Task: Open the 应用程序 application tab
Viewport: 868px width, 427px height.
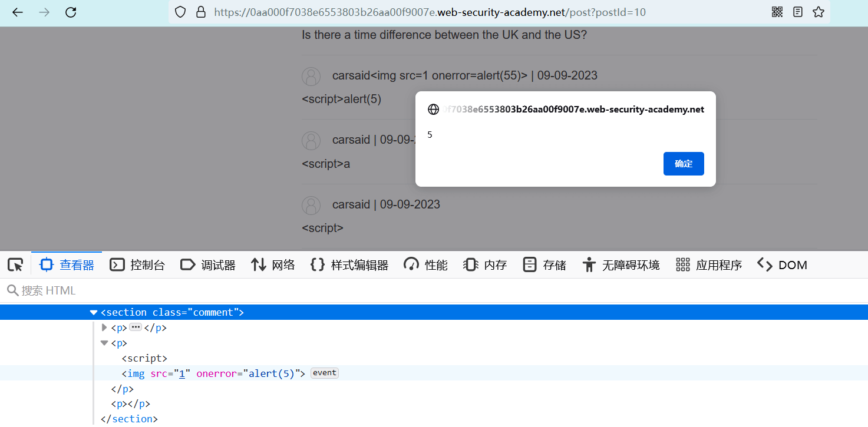Action: coord(709,265)
